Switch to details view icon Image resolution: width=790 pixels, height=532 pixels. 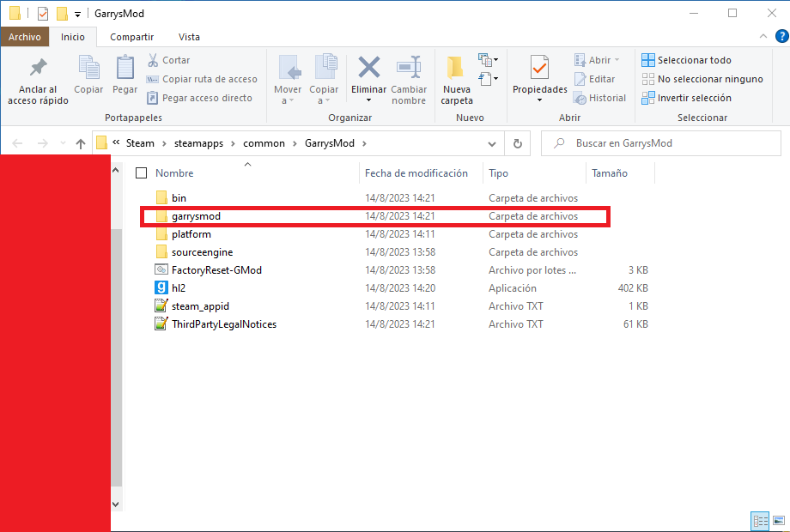(x=760, y=521)
